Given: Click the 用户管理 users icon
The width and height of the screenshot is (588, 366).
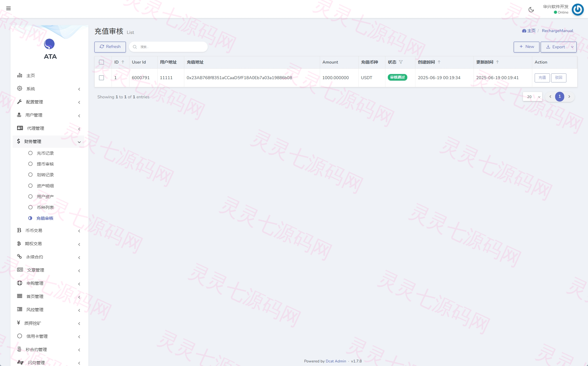Looking at the screenshot, I should click(19, 115).
